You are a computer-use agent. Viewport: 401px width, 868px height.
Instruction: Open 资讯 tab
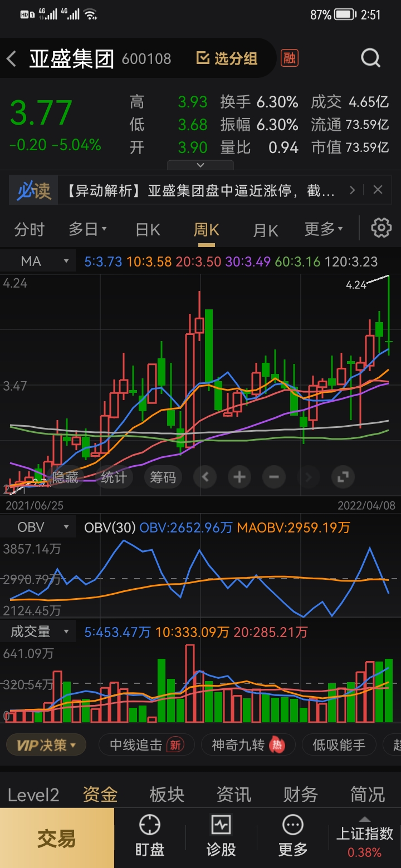pos(234,795)
